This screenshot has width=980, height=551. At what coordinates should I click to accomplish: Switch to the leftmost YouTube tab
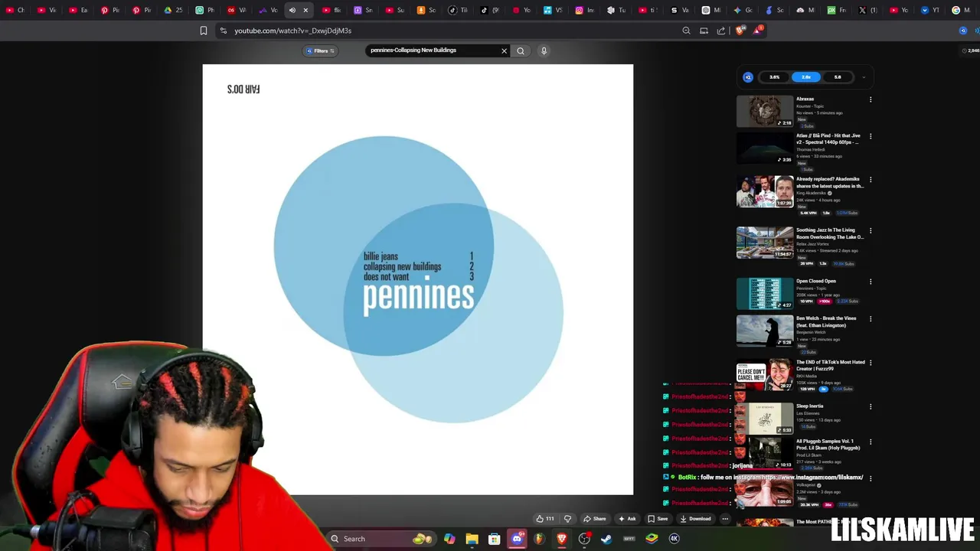[x=14, y=10]
